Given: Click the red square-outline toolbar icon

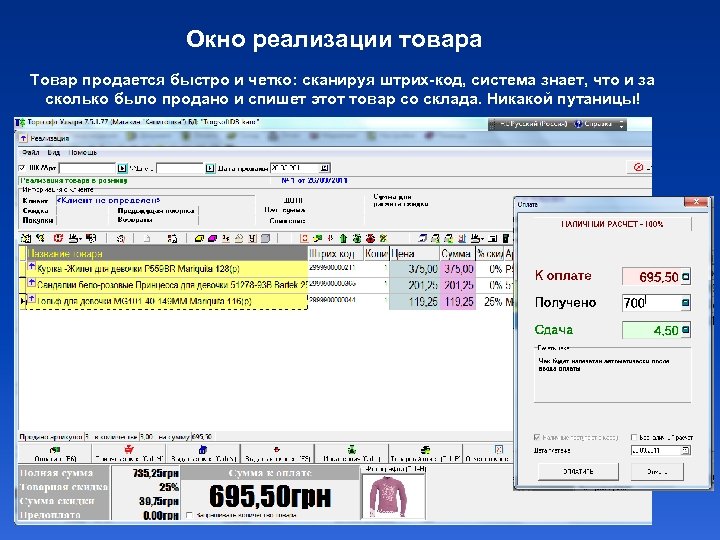Looking at the screenshot, I should click(x=304, y=238).
